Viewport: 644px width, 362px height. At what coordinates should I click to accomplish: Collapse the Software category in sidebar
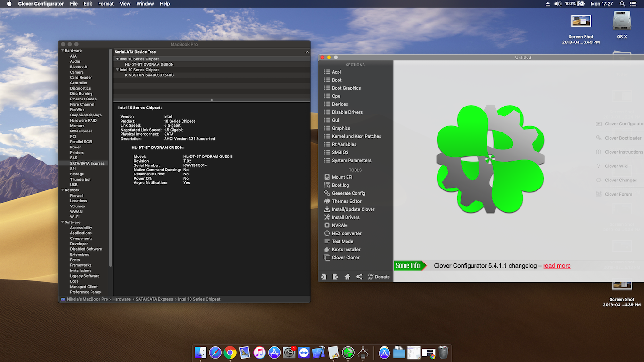coord(62,222)
